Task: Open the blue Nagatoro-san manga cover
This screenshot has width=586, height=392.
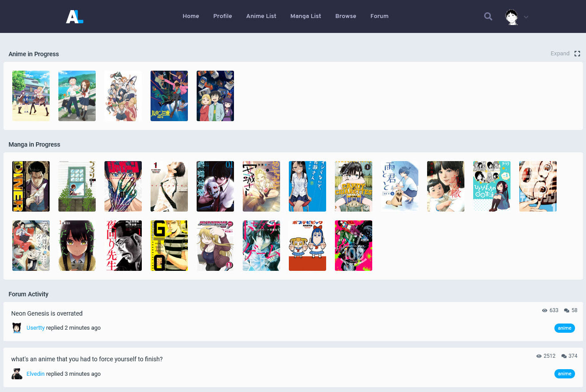Action: (307, 186)
